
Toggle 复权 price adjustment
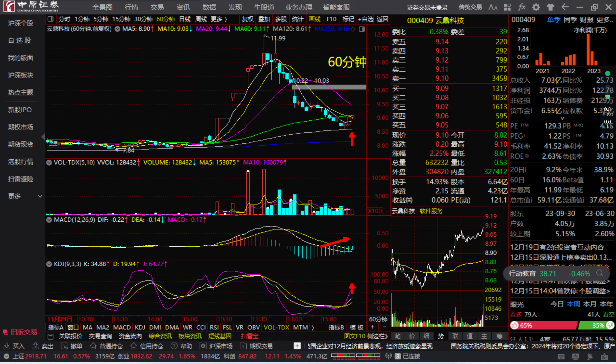tap(248, 19)
